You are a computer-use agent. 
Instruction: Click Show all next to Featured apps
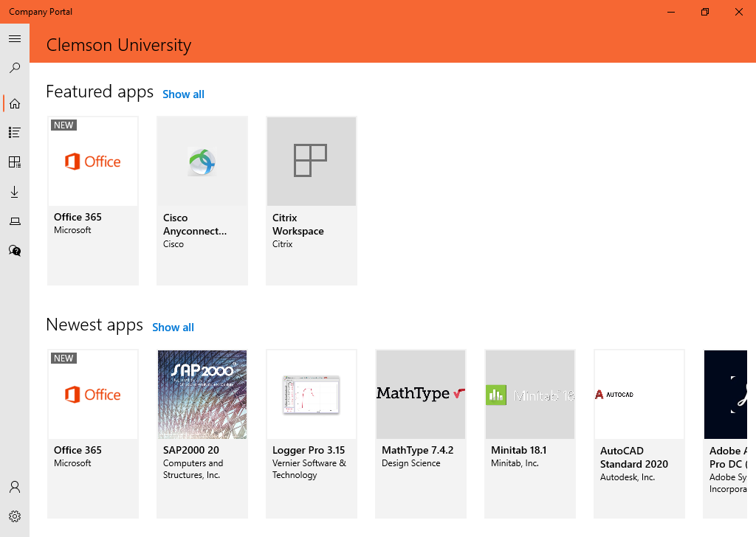[x=183, y=94]
